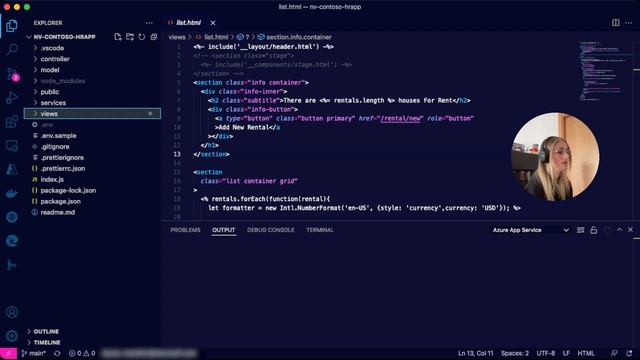Switch to the PROBLEMS tab
Screen dimensions: 640x360
point(185,230)
